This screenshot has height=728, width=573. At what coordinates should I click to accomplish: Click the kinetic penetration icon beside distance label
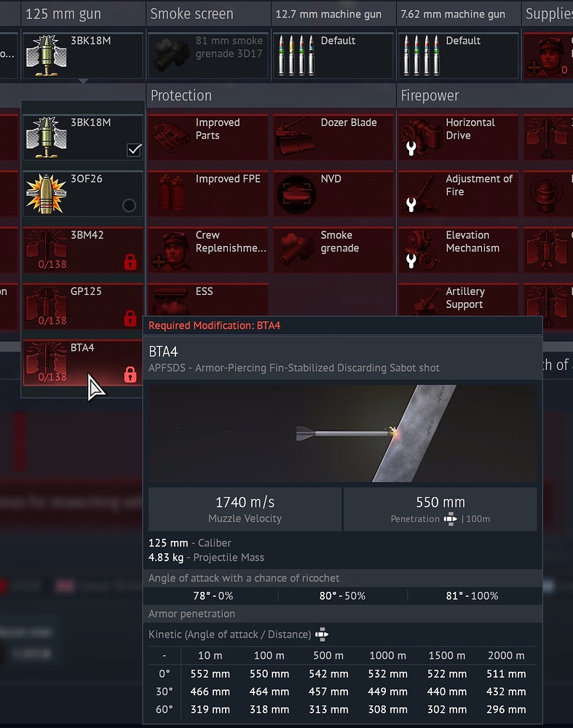322,634
